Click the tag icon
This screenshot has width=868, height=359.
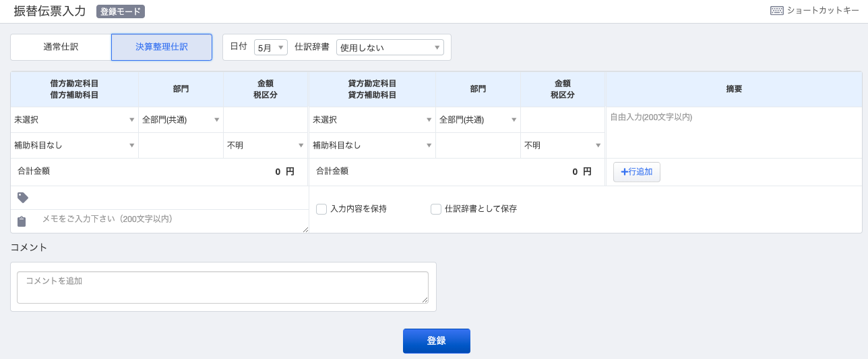pos(23,198)
